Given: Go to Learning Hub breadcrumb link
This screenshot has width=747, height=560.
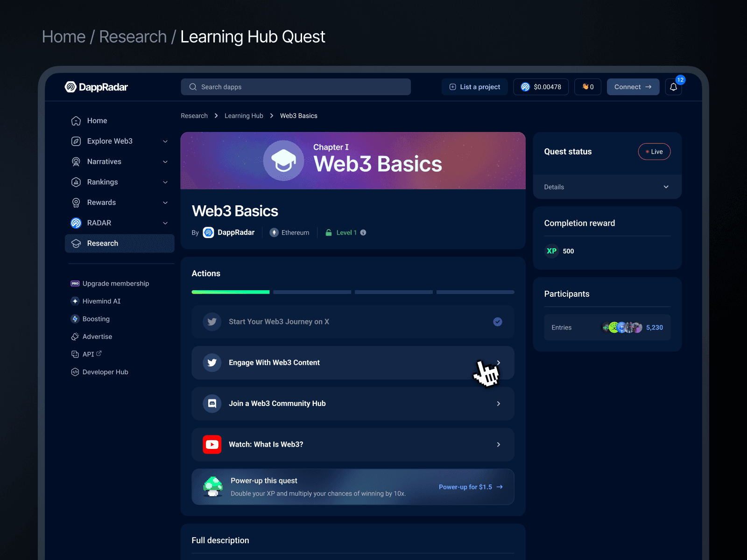Looking at the screenshot, I should [x=244, y=116].
